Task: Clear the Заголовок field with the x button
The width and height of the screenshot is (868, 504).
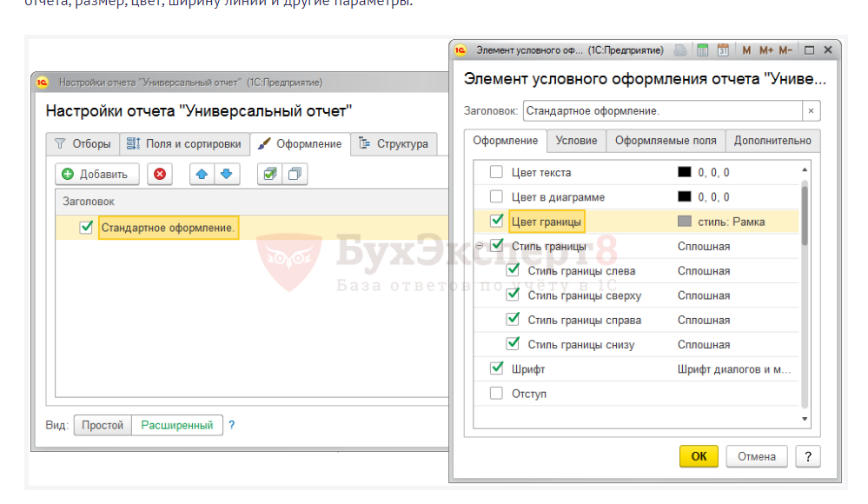Action: pos(811,110)
